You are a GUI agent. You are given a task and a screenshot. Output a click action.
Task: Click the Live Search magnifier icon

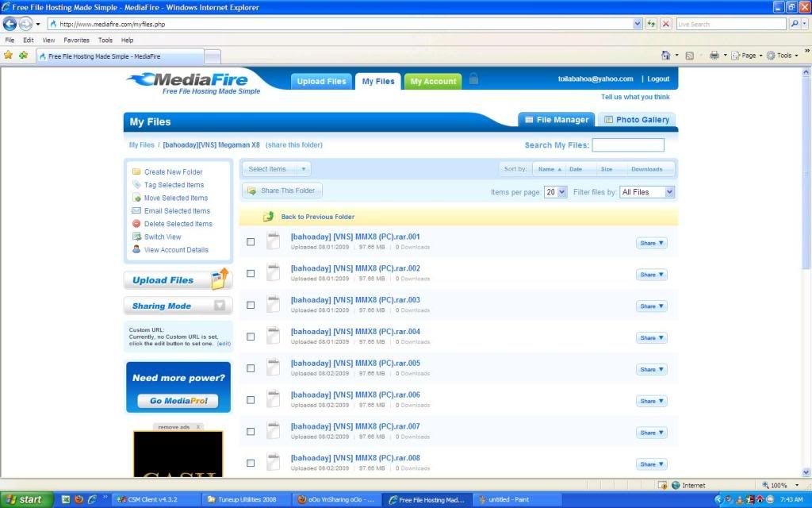[x=795, y=24]
